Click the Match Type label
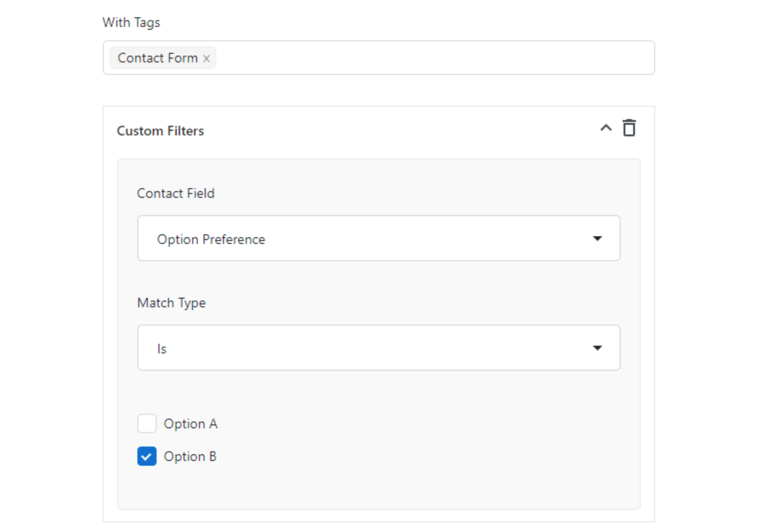 click(x=171, y=303)
